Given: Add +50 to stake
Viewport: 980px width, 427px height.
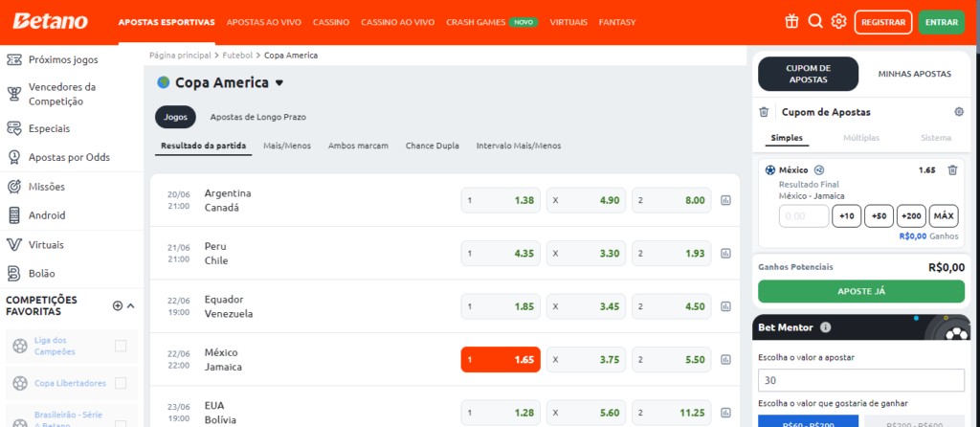Looking at the screenshot, I should click(x=879, y=215).
